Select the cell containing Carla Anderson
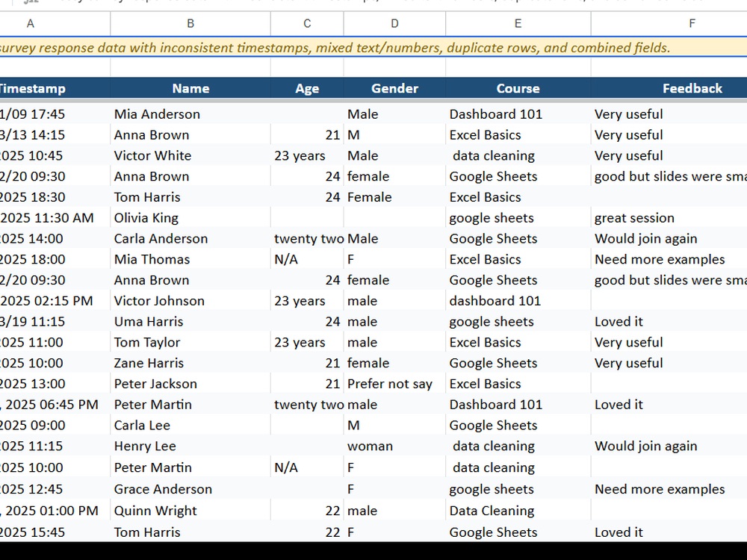This screenshot has height=560, width=747. click(x=190, y=239)
